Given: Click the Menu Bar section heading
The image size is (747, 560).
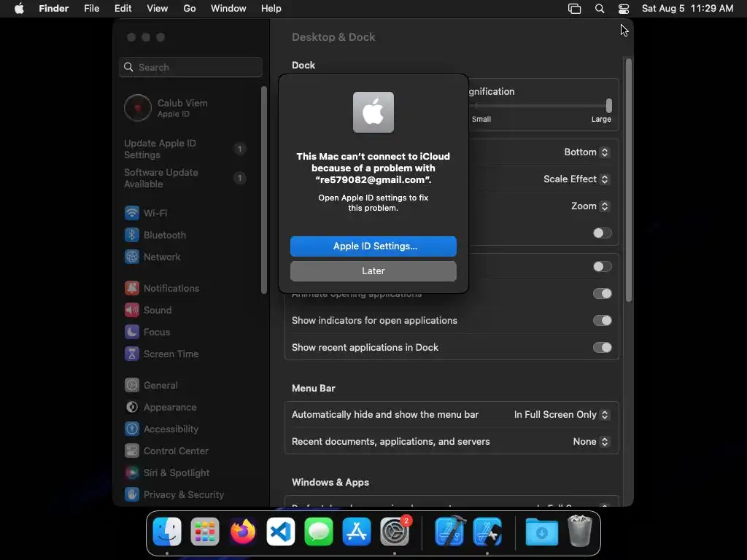Looking at the screenshot, I should click(x=314, y=388).
